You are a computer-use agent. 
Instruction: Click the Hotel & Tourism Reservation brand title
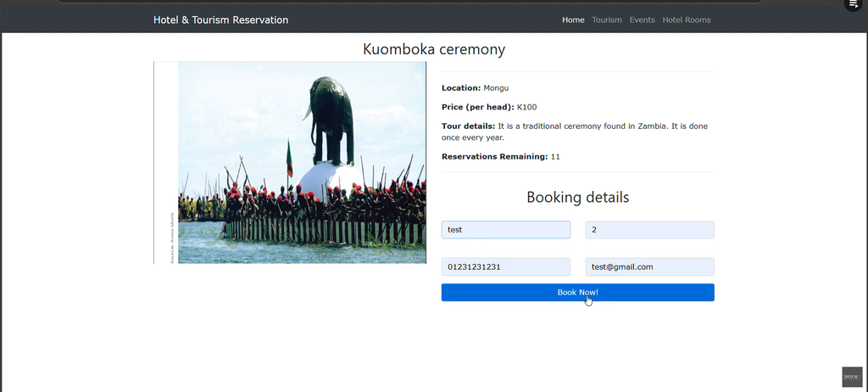(x=221, y=20)
